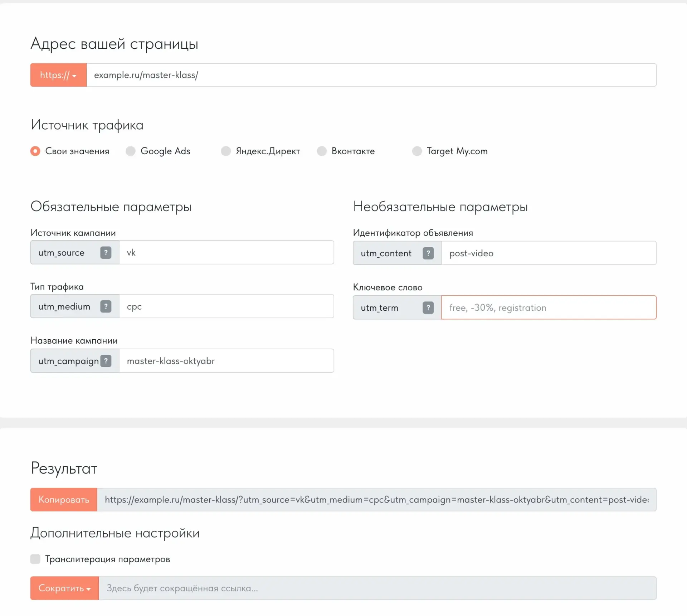The height and width of the screenshot is (616, 687).
Task: Focus the utm_term keyword input field
Action: (549, 308)
